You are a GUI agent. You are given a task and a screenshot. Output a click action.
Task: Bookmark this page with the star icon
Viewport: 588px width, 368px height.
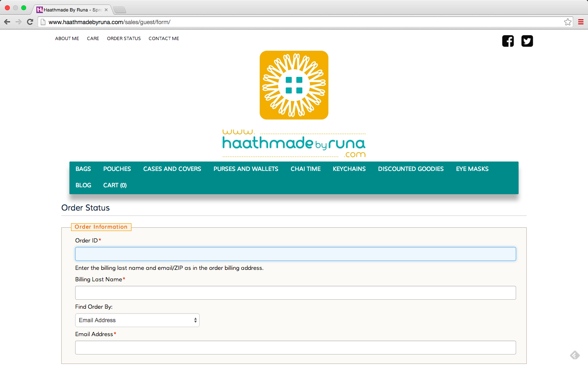pos(568,22)
